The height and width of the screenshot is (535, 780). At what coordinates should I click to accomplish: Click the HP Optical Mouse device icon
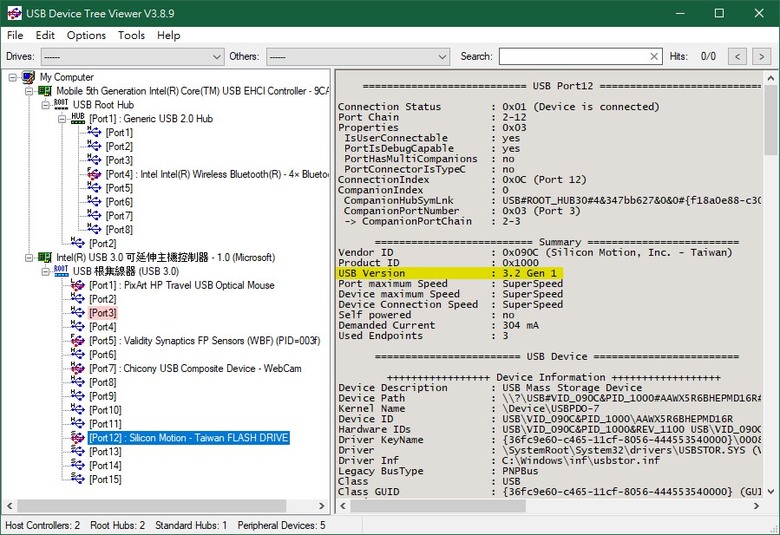pos(78,285)
